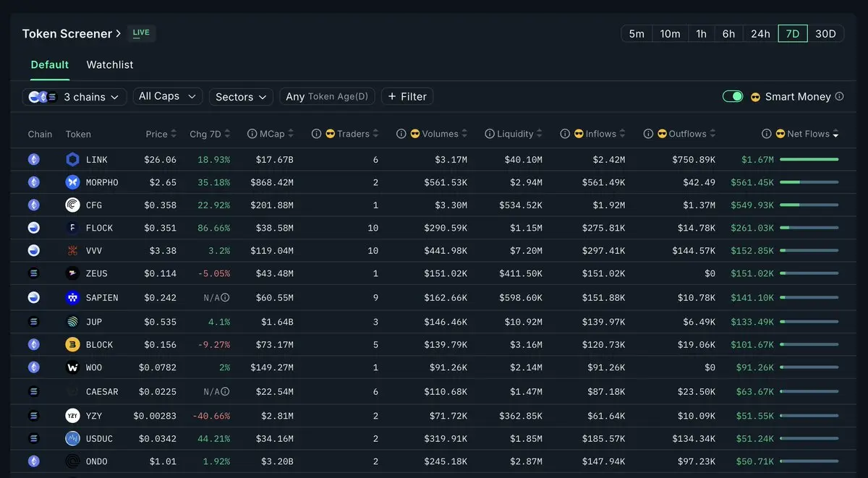The width and height of the screenshot is (868, 478).
Task: Add a filter with + Filter
Action: coord(407,96)
